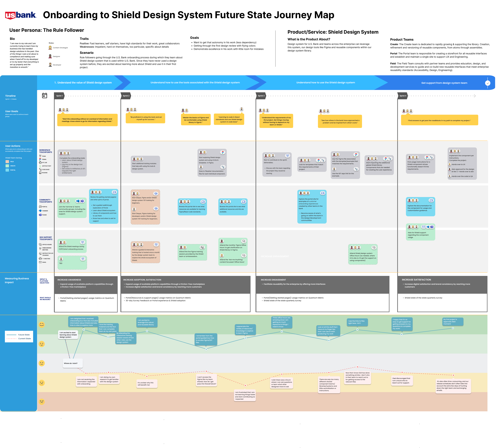Click 'I see the links to files right here' note
Image resolution: width=500 pixels, height=448 pixels.
357,322
